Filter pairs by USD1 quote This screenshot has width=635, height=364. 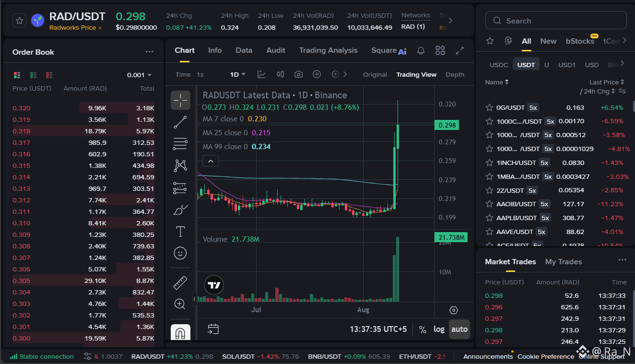tap(567, 65)
